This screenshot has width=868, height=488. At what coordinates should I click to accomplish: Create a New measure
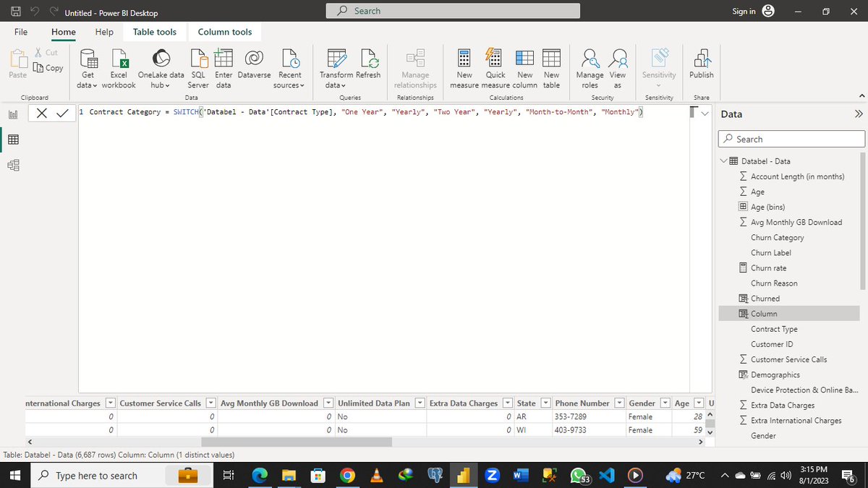click(x=464, y=69)
